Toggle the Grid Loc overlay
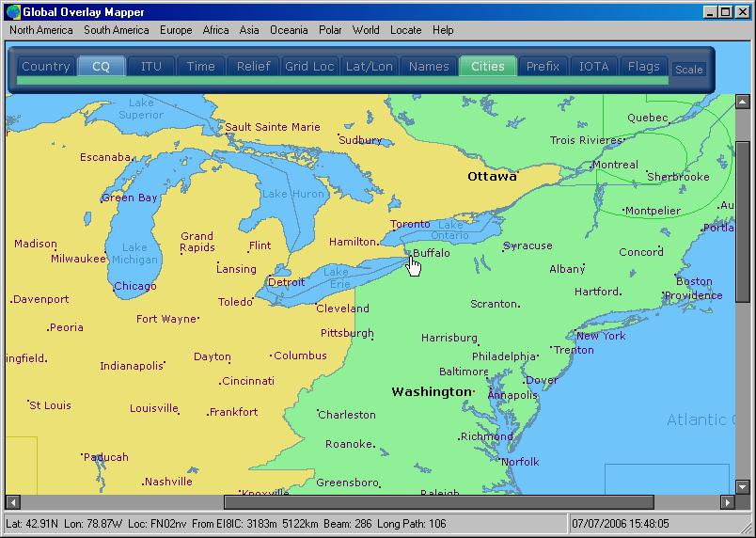This screenshot has width=756, height=538. click(x=309, y=67)
